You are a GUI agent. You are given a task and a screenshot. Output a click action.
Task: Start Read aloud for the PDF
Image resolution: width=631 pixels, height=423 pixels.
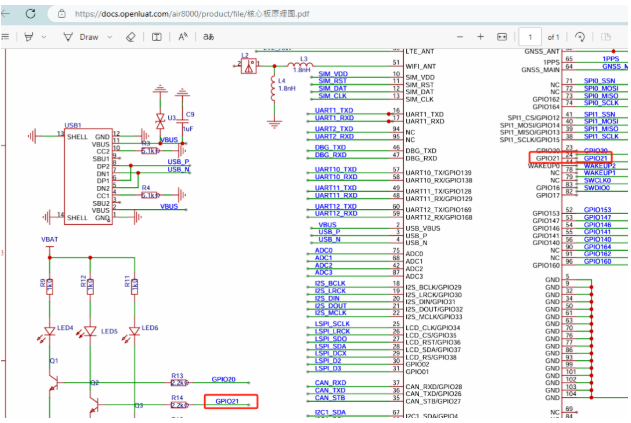(182, 37)
